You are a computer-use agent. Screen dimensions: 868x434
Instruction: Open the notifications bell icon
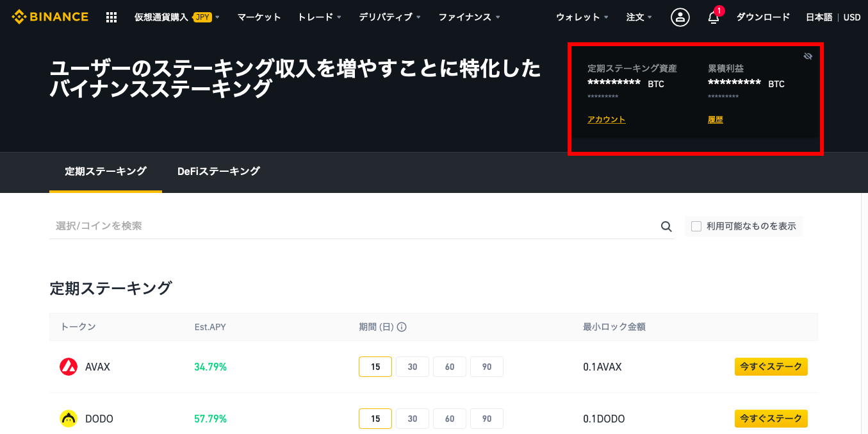click(x=714, y=17)
